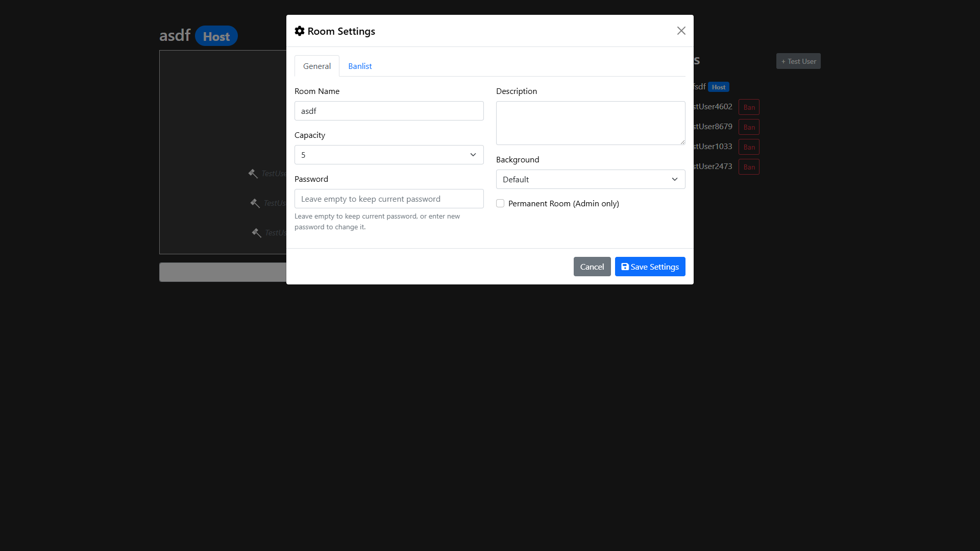Ban user TestUser8679

[x=749, y=127]
